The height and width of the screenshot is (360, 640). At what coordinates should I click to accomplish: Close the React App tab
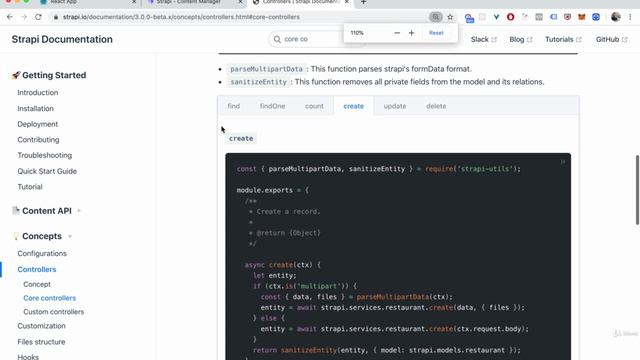[x=134, y=2]
